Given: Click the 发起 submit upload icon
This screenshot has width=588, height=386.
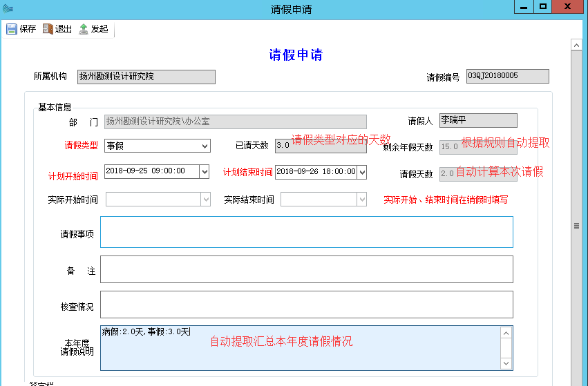Looking at the screenshot, I should [x=83, y=29].
